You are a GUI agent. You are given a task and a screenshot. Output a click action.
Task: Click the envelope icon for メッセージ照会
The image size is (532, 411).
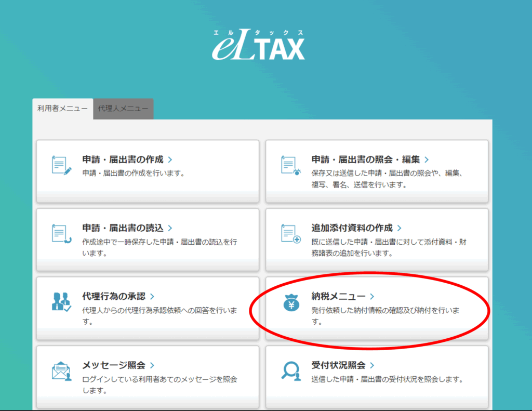pyautogui.click(x=61, y=371)
